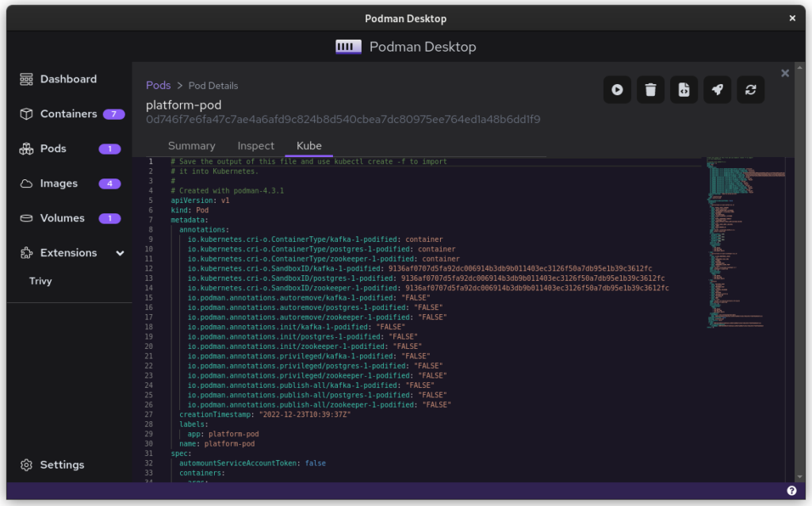Open Settings from the sidebar
Screen dimensions: 812x506
(61, 465)
